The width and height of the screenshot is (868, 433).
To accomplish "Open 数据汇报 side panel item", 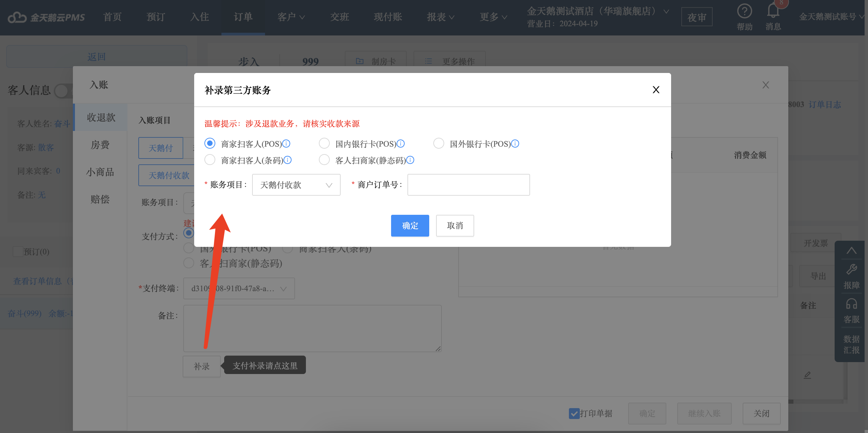I will point(851,344).
